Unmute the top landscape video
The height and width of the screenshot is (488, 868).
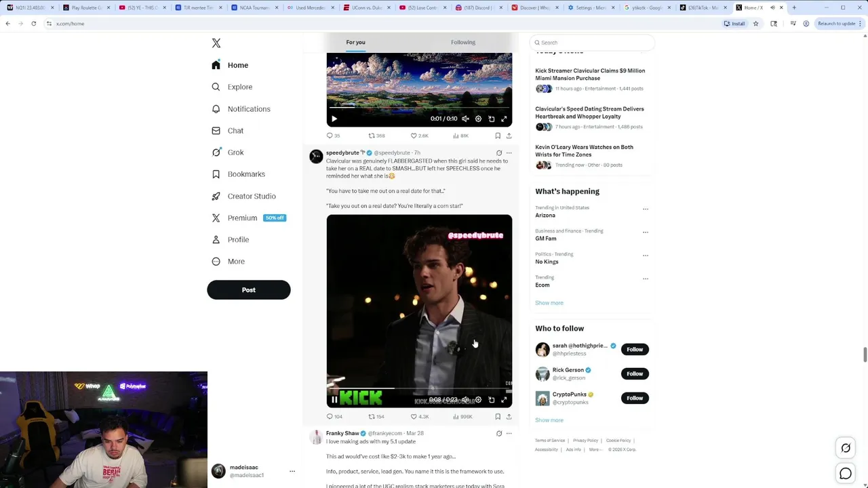click(465, 119)
